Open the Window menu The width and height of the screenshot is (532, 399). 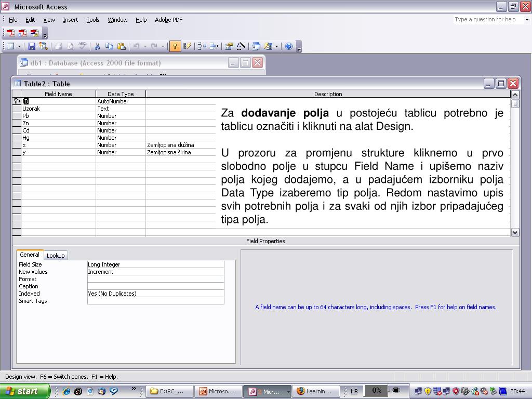tap(117, 20)
